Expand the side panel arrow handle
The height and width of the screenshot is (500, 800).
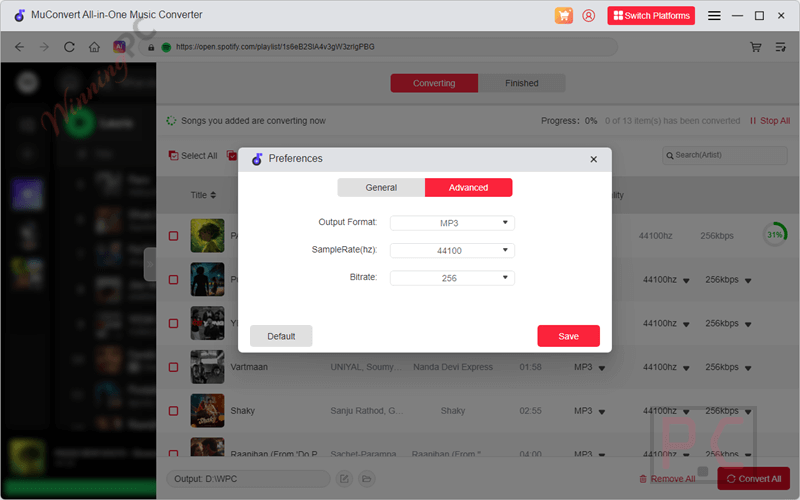click(x=150, y=264)
